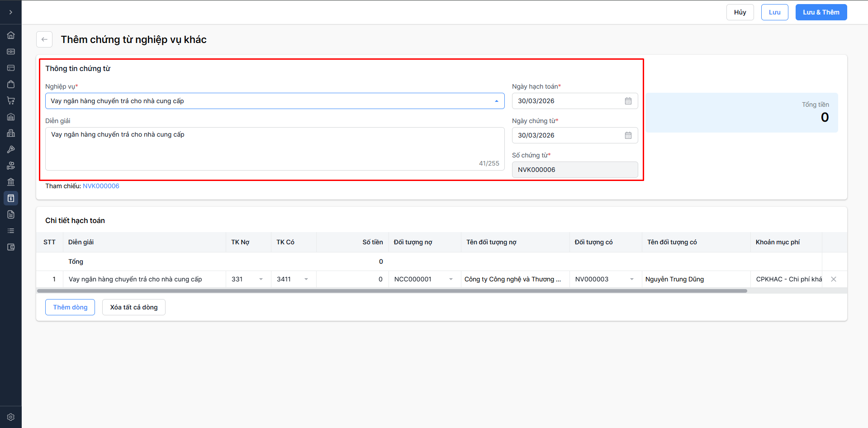Screen dimensions: 868x428
Task: Click the horizontal scrollbar of the detail table
Action: tap(392, 291)
